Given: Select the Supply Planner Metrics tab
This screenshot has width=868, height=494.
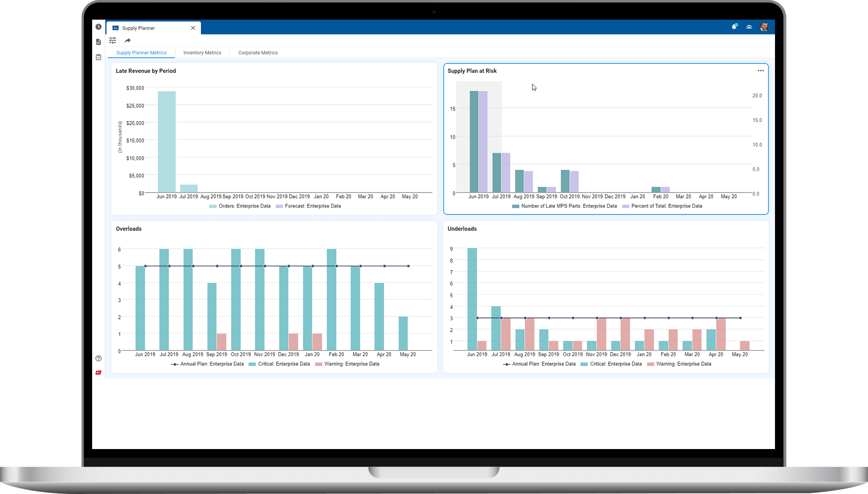Looking at the screenshot, I should tap(141, 53).
